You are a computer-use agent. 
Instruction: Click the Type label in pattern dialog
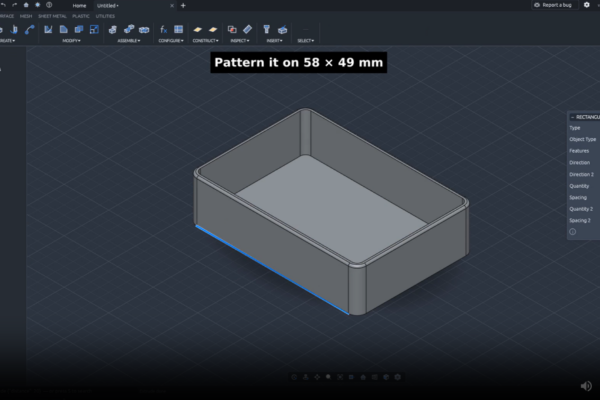tap(575, 128)
